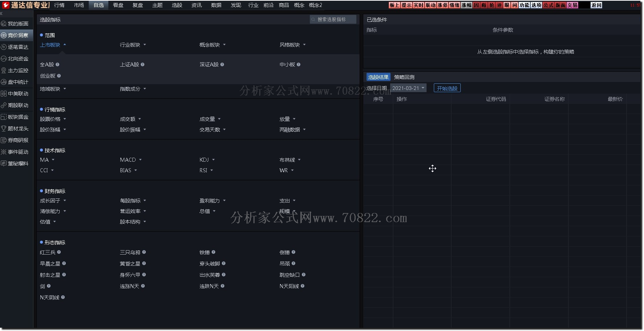Viewport: 644px width, 331px height.
Task: Expand 盈利能力 financial dropdown
Action: tap(213, 201)
